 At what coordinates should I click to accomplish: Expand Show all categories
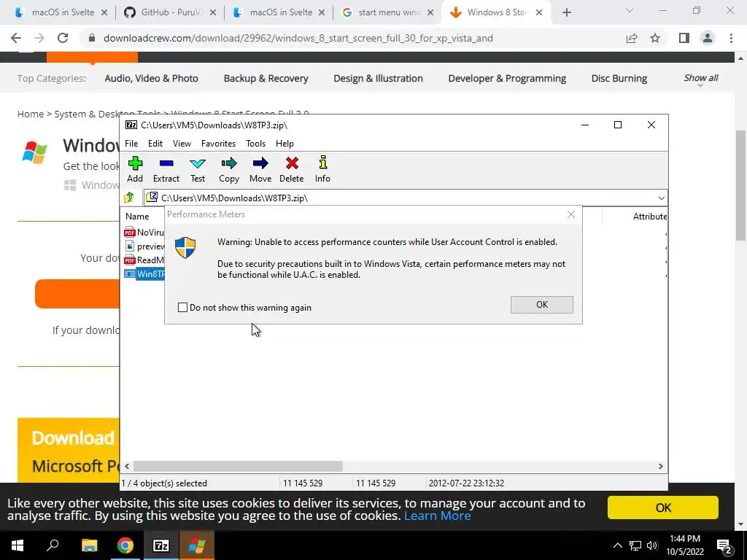(x=701, y=79)
